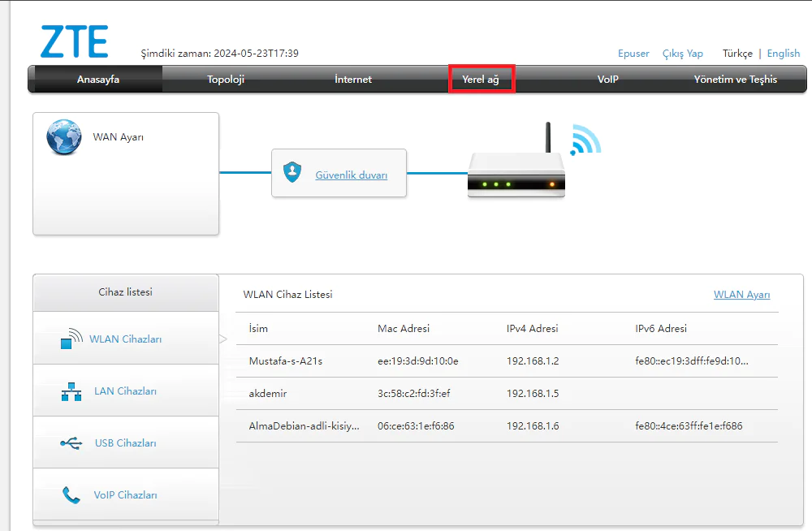Image resolution: width=812 pixels, height=531 pixels.
Task: Switch to the Topoloji tab
Action: pyautogui.click(x=225, y=79)
